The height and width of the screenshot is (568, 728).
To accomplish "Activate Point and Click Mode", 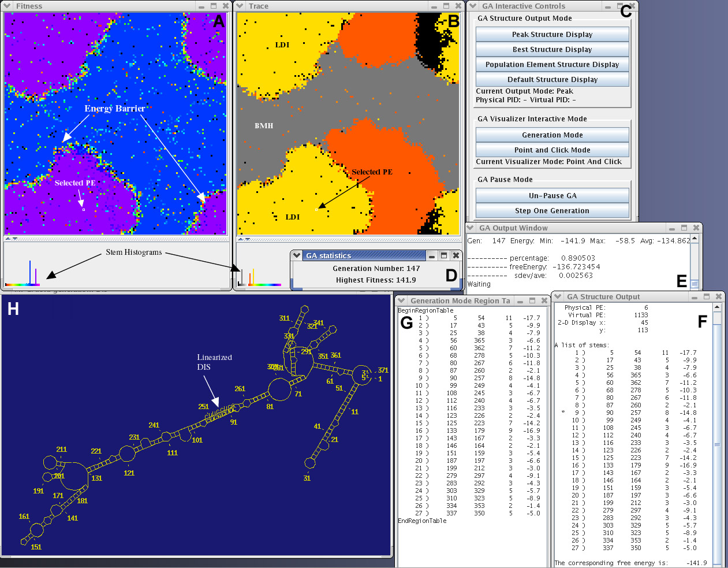I will click(552, 150).
